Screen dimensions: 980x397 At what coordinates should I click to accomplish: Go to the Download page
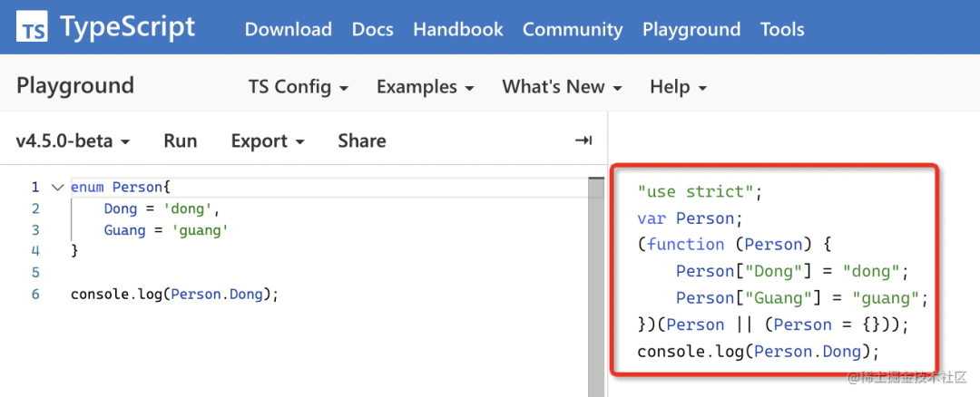(288, 30)
